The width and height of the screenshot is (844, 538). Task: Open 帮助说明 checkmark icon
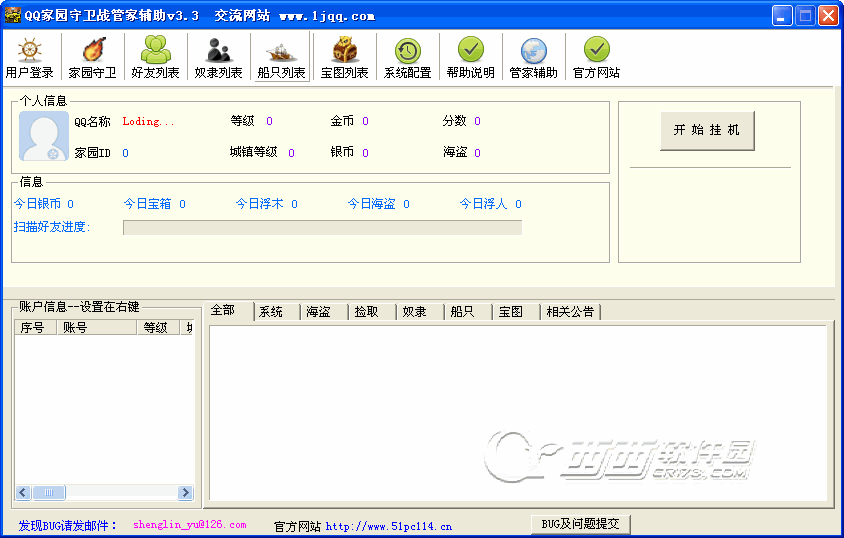click(x=470, y=50)
